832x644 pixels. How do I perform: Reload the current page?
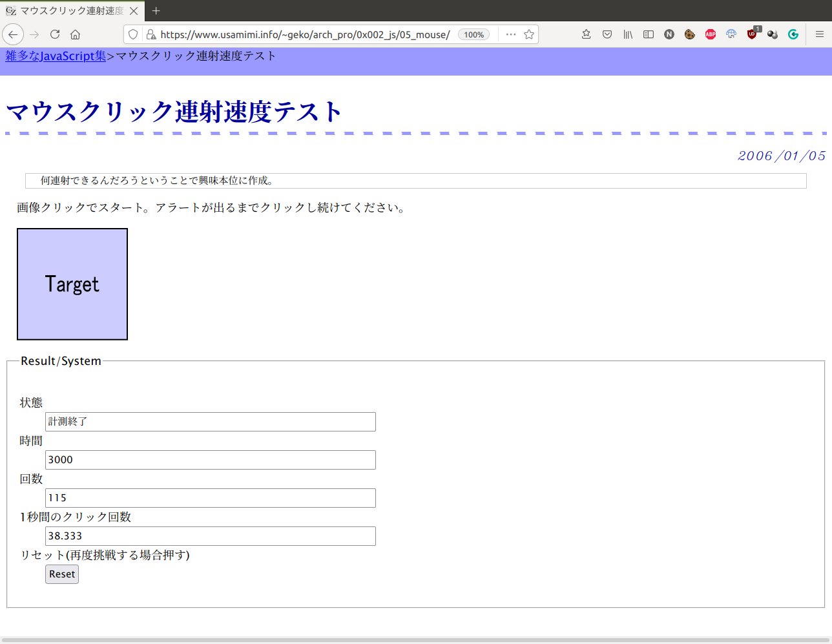tap(55, 34)
